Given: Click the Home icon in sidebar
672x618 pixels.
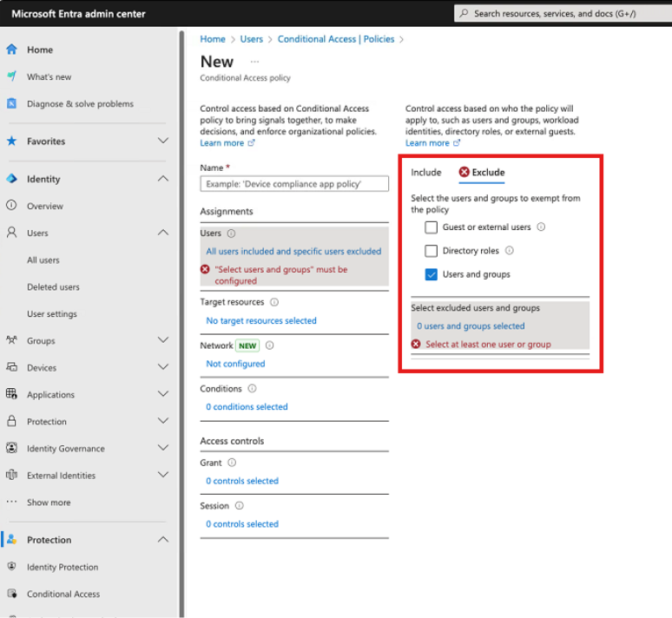Looking at the screenshot, I should [12, 49].
